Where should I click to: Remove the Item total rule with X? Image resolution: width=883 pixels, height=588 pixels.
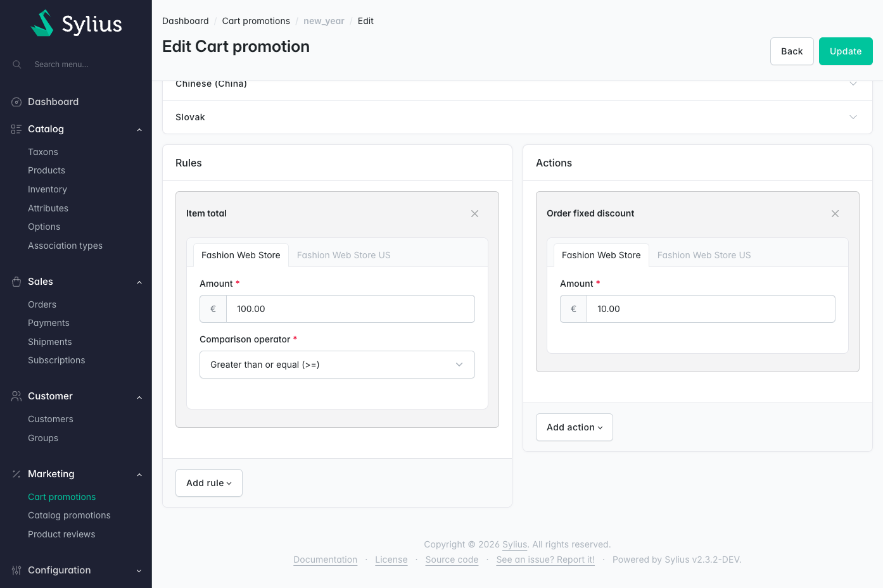(474, 214)
